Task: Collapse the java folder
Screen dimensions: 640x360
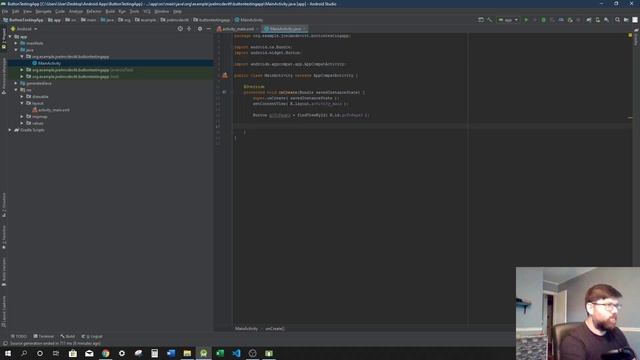Action: pyautogui.click(x=16, y=50)
